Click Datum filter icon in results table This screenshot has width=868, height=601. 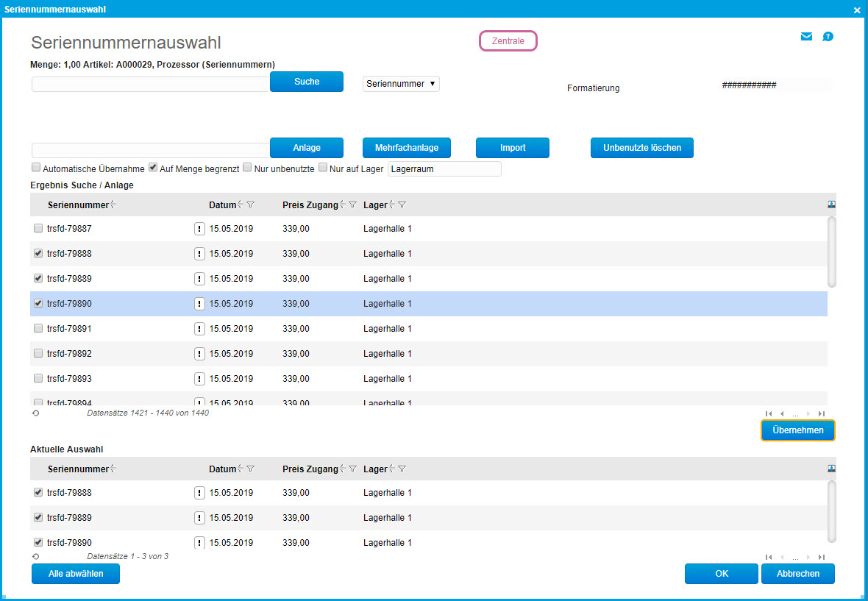click(x=251, y=205)
